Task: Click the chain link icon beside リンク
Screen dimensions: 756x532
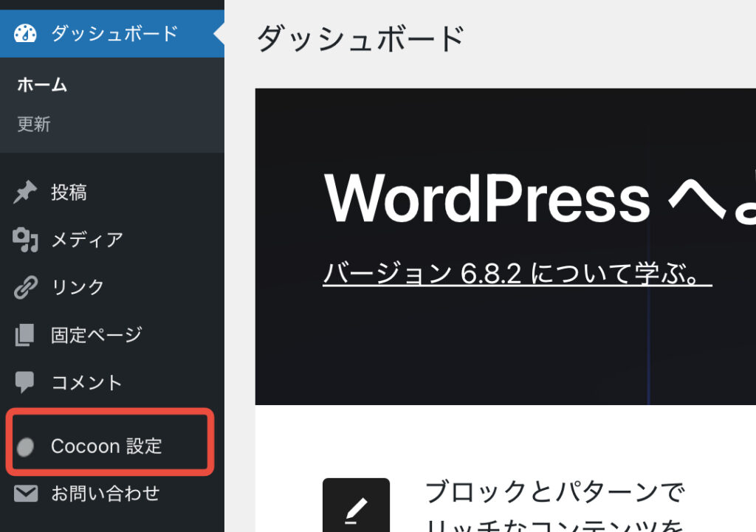Action: click(x=25, y=287)
